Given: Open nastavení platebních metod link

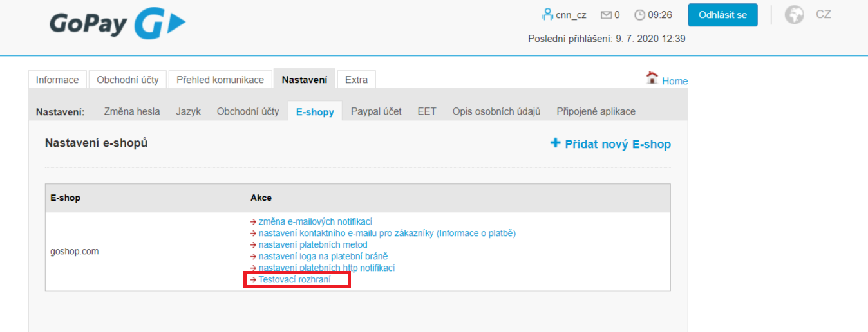Looking at the screenshot, I should coord(313,244).
